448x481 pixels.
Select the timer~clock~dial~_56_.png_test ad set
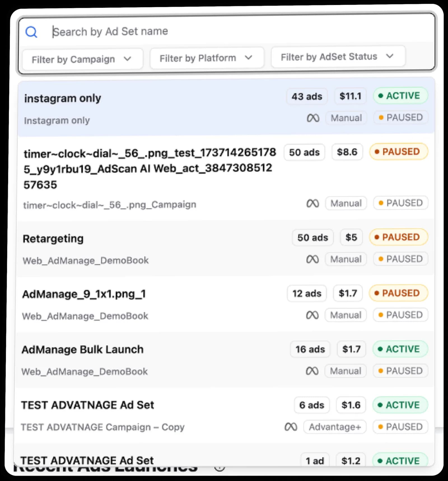[x=226, y=178]
